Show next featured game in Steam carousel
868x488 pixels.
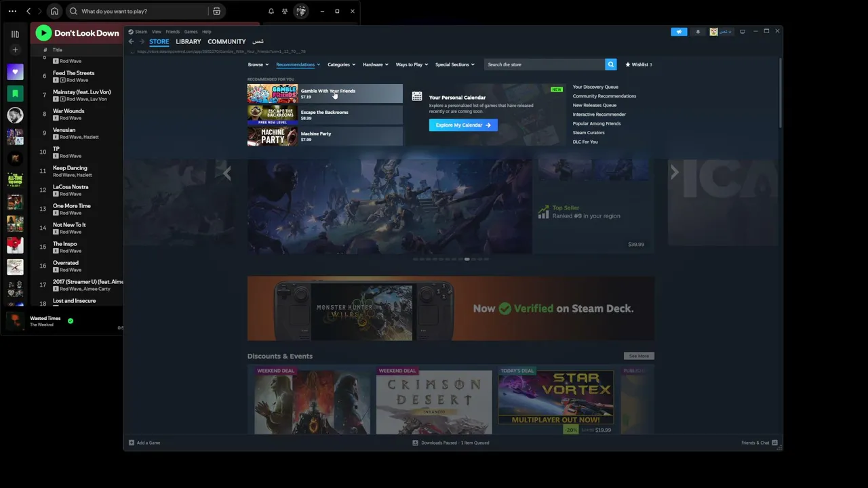[x=674, y=173]
